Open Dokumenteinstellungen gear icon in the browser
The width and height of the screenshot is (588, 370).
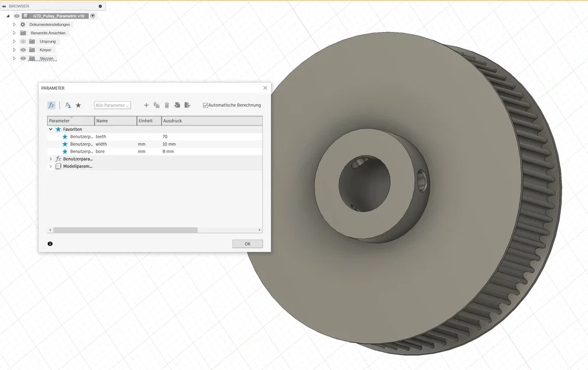(x=23, y=24)
